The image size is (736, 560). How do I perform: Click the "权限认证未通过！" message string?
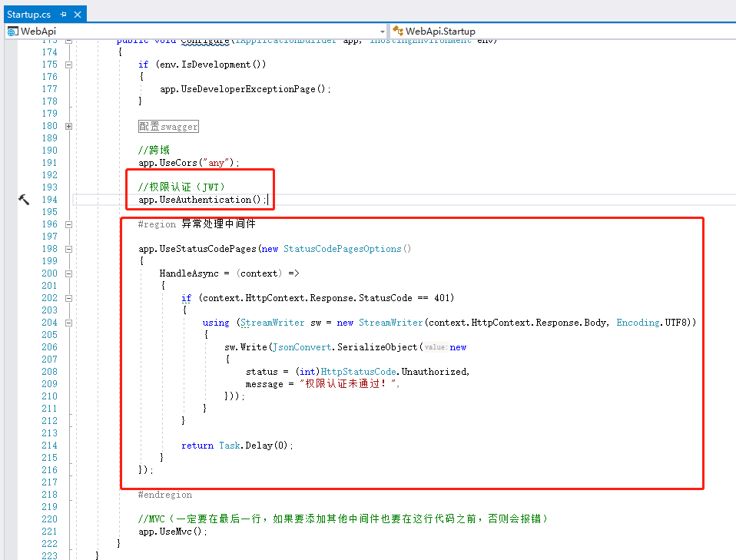(x=348, y=384)
